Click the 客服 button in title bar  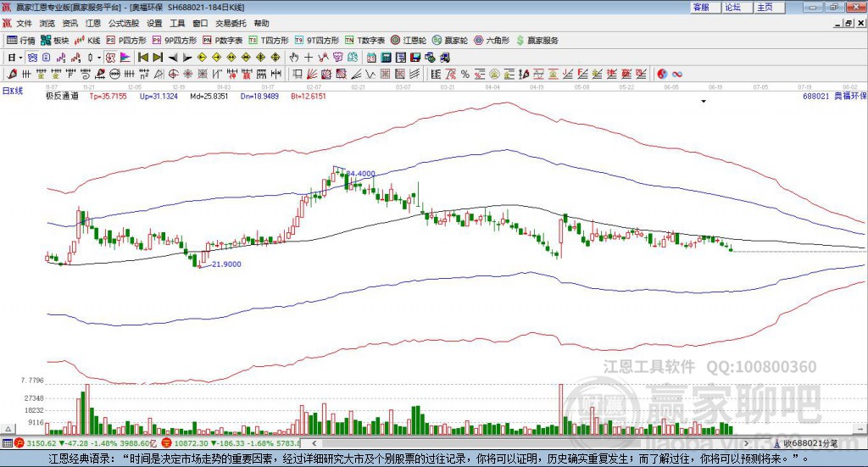click(x=706, y=7)
